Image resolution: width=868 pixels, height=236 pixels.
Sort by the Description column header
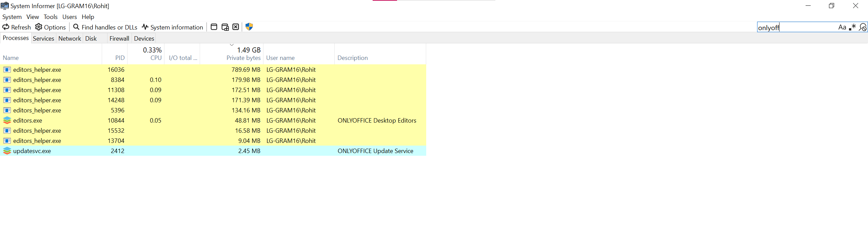(380, 54)
